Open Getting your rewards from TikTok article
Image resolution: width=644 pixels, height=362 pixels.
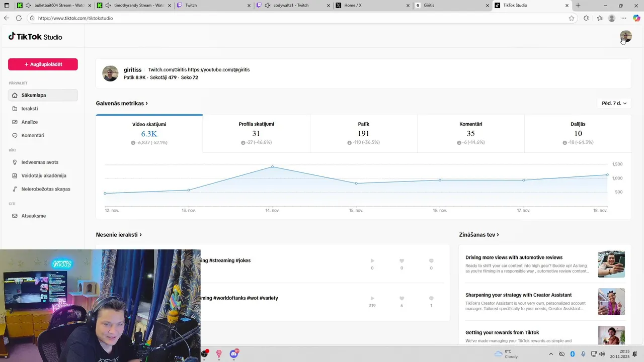[502, 333]
